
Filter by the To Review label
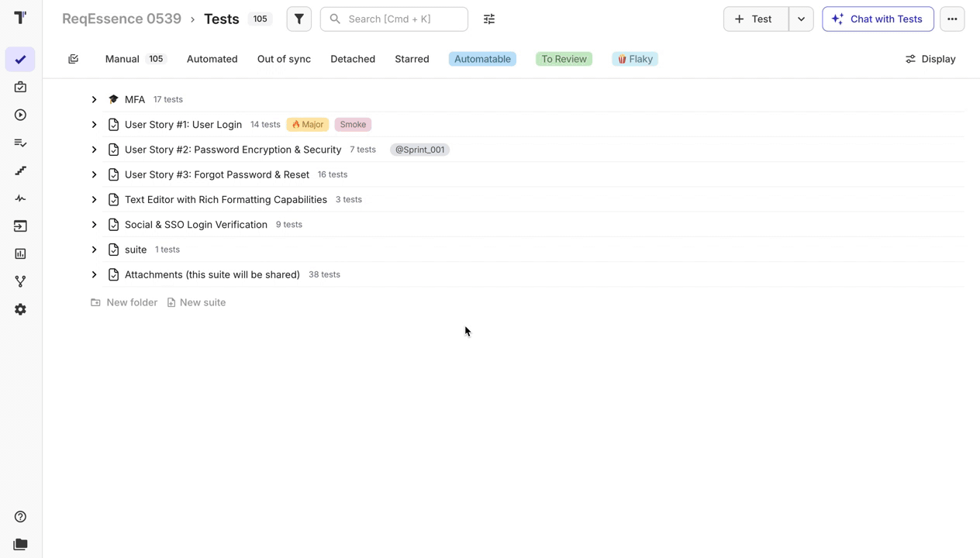coord(564,59)
